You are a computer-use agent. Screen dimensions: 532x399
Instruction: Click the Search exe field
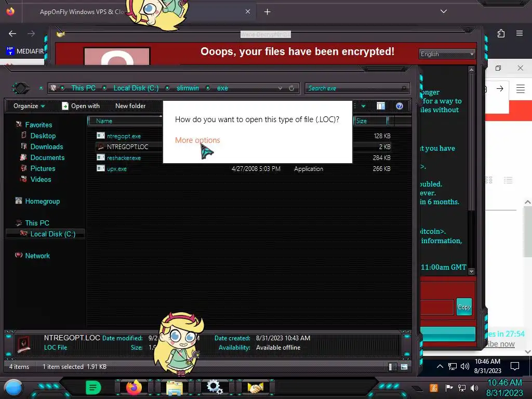pos(357,88)
